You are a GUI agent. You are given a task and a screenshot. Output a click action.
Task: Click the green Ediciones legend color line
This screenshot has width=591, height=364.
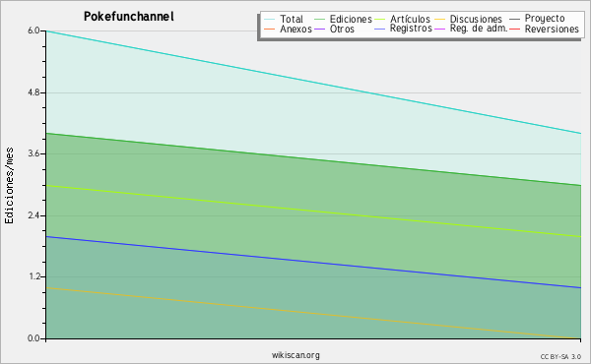pos(319,20)
